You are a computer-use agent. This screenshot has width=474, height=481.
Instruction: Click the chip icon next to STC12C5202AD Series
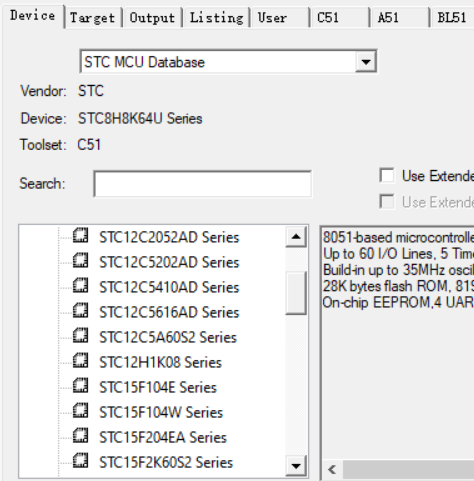[x=81, y=260]
